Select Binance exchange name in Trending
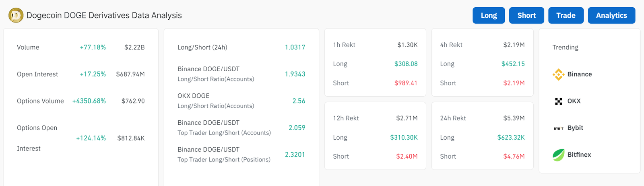This screenshot has width=644, height=186. [580, 74]
